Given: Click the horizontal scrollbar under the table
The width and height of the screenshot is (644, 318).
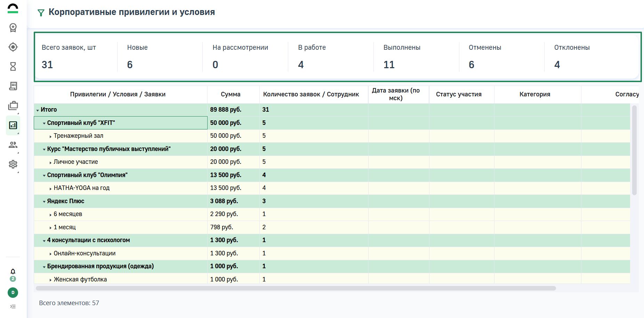Looking at the screenshot, I should coord(296,288).
